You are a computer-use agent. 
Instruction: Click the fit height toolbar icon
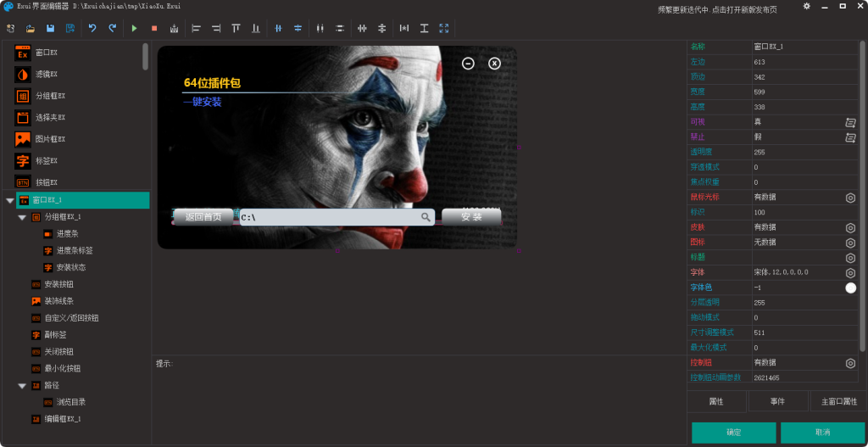coord(424,28)
